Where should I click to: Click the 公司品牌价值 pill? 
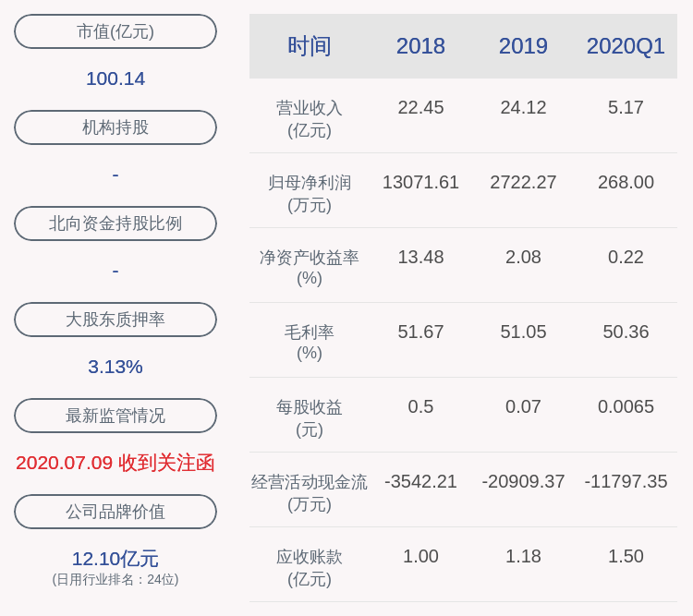click(x=115, y=512)
